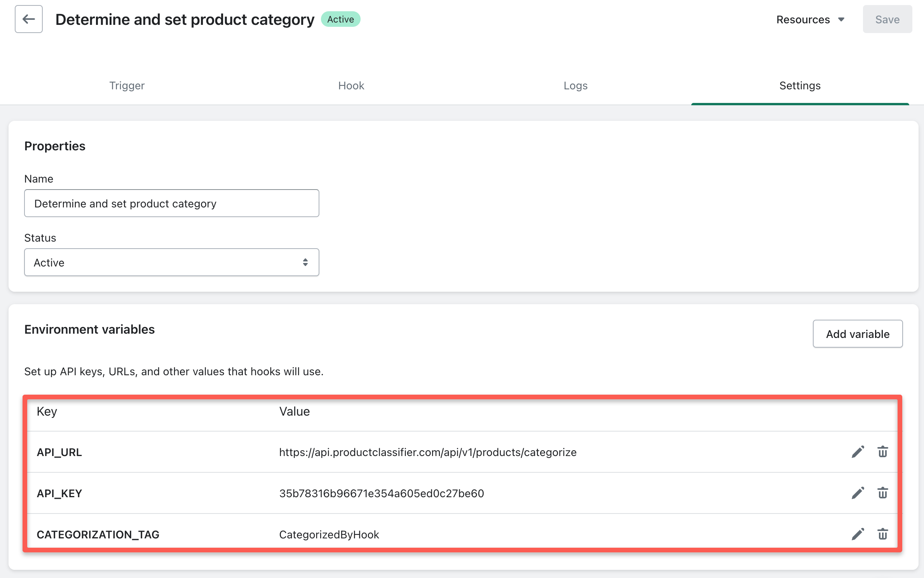Click the Status dropdown arrows
This screenshot has width=924, height=578.
click(x=305, y=263)
